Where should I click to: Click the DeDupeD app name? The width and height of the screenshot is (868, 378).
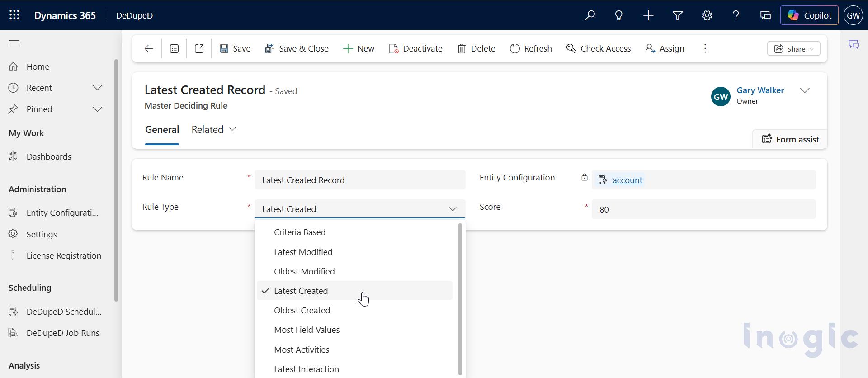click(x=134, y=15)
